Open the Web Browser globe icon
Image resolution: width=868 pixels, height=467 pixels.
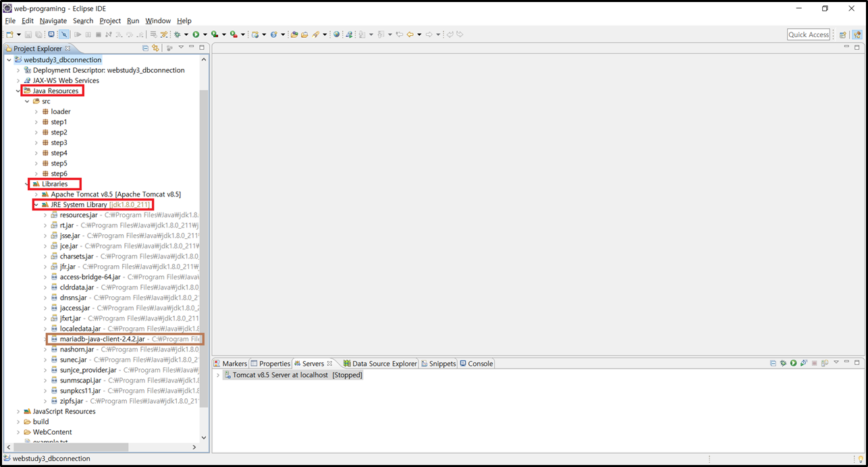point(336,34)
